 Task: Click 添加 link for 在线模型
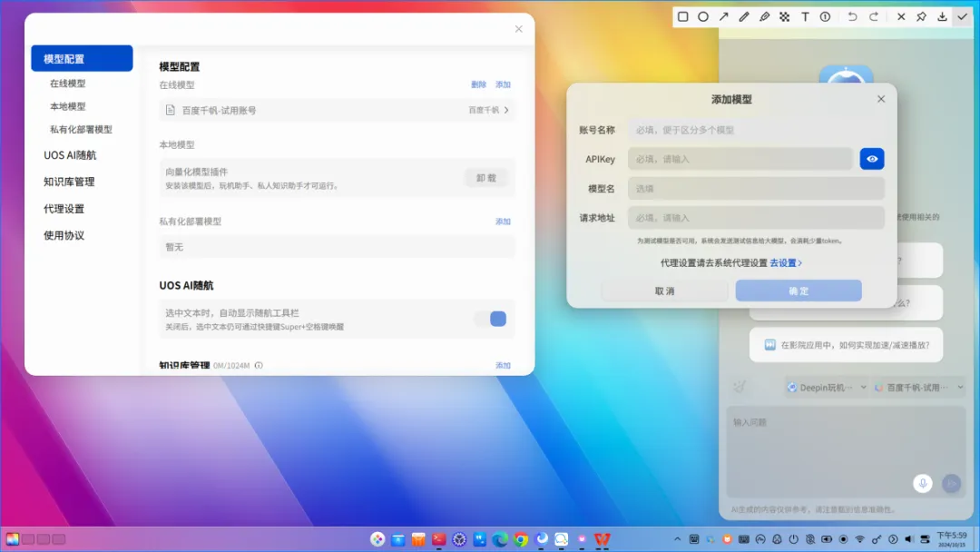click(x=503, y=84)
